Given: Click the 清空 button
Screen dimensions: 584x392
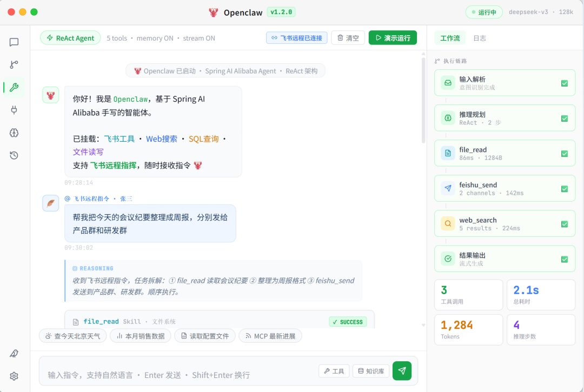Looking at the screenshot, I should [348, 38].
